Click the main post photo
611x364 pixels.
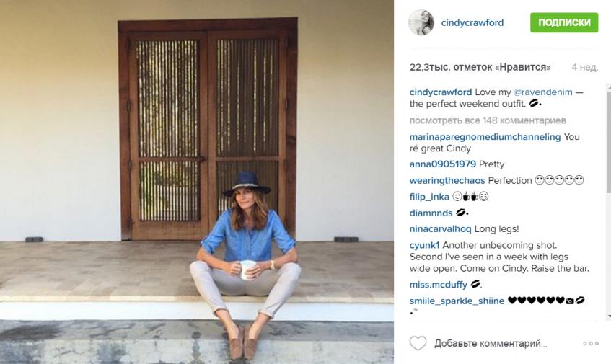tap(197, 182)
